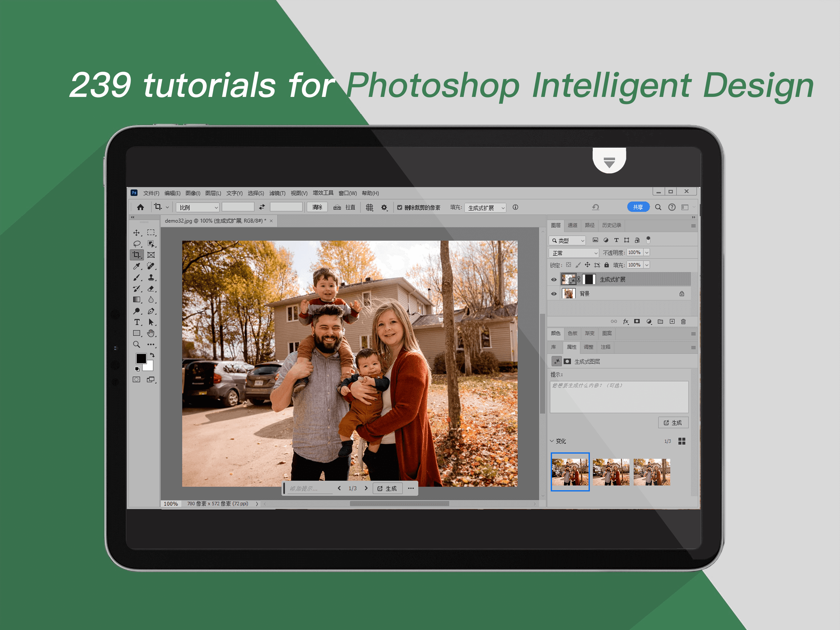Image resolution: width=840 pixels, height=630 pixels.
Task: Click the 拉直 straighten button
Action: (x=345, y=207)
